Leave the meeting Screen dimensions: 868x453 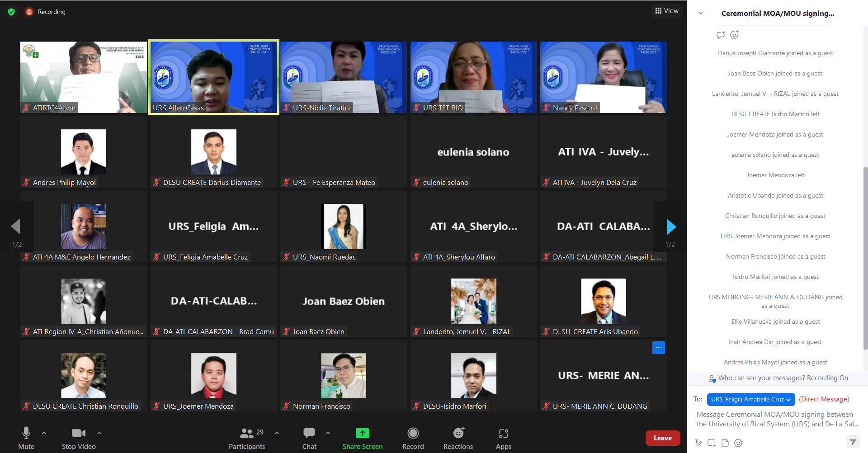663,438
